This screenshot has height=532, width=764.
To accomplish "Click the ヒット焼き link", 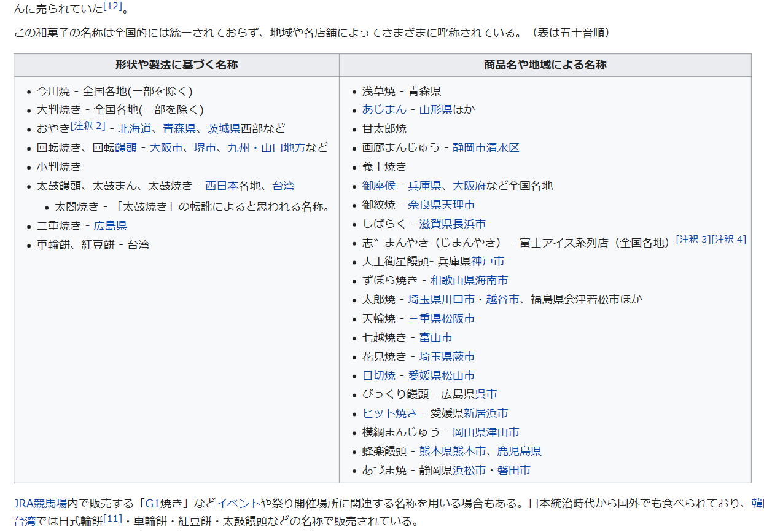I will point(389,413).
